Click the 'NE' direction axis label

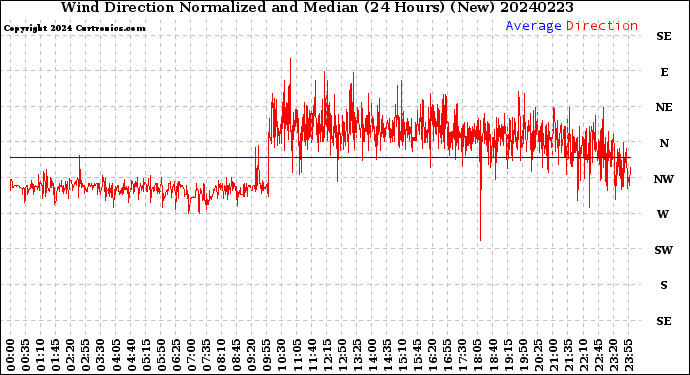tap(664, 107)
